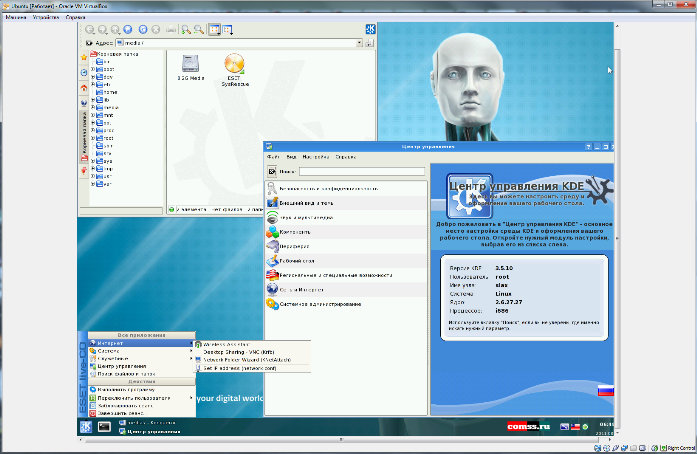The image size is (697, 454).
Task: Select Завершить сеанс in K-menu
Action: coord(141,413)
